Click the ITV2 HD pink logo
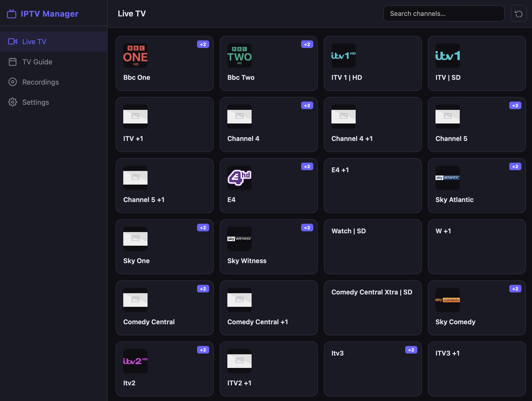The image size is (532, 401). pos(135,361)
